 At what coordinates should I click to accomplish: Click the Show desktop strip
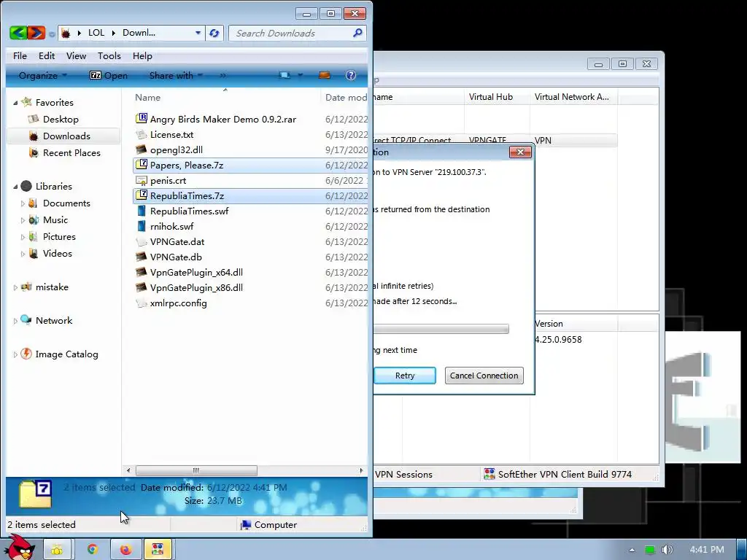[742, 550]
